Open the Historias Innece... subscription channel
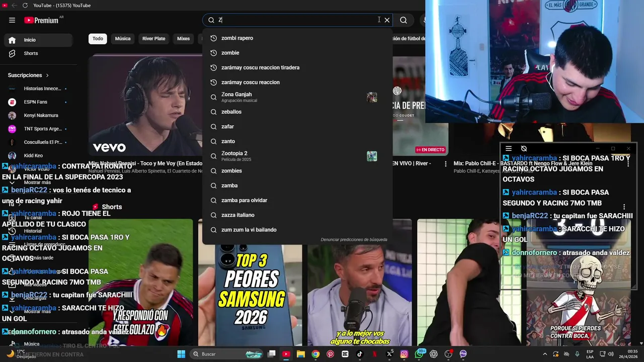The width and height of the screenshot is (644, 362). point(38,88)
